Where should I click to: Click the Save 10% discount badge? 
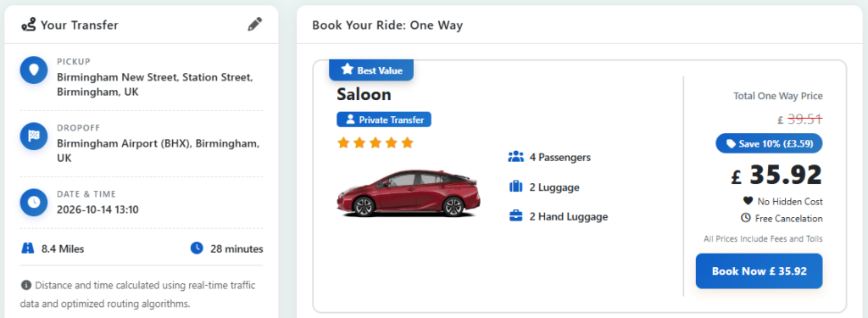(x=769, y=143)
